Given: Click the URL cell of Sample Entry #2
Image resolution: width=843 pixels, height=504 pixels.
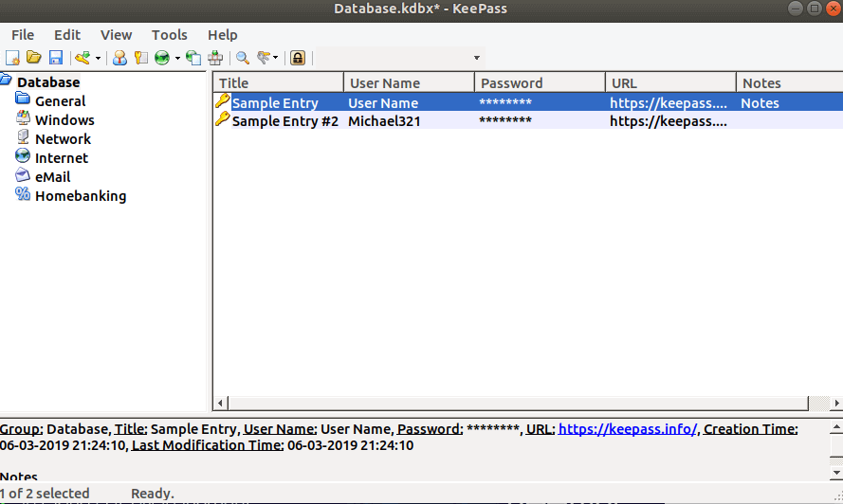Looking at the screenshot, I should (669, 121).
